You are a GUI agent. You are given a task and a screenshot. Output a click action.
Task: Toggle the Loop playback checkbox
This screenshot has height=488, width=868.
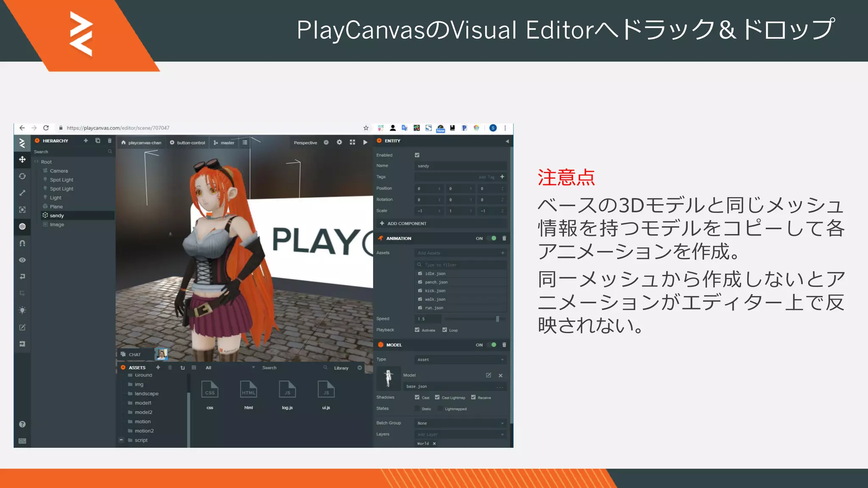(445, 330)
